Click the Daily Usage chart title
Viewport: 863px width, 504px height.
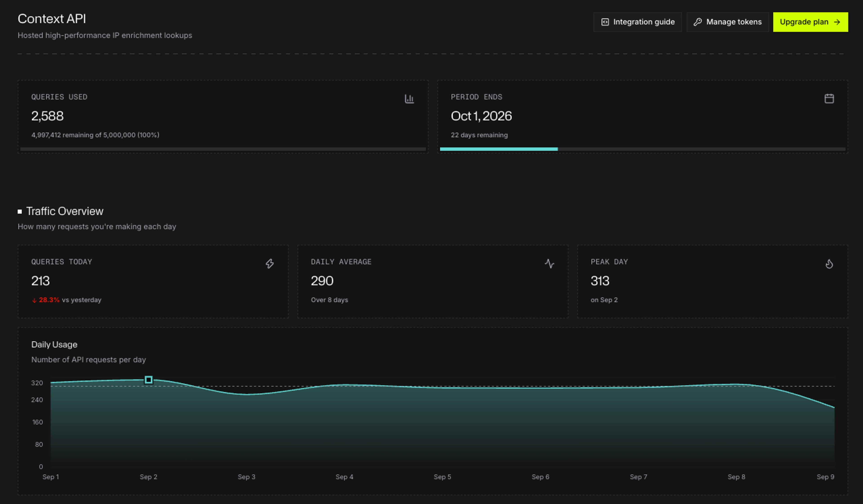point(54,344)
